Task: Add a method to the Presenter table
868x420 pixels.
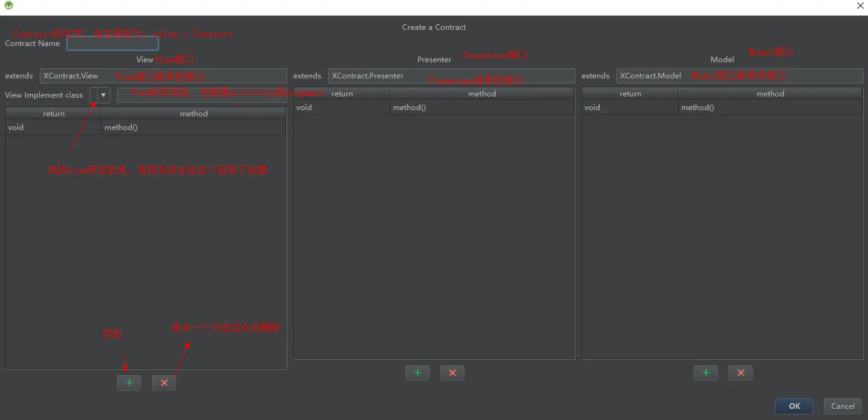Action: click(x=417, y=373)
